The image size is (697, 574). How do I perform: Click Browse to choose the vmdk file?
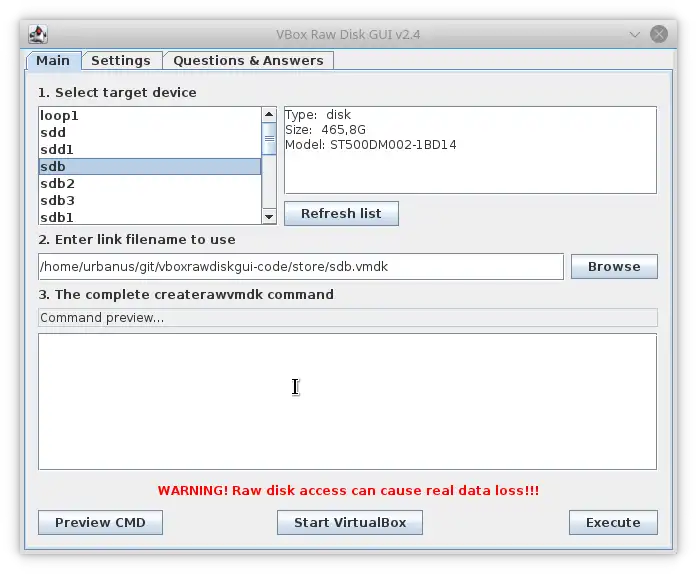(x=614, y=267)
